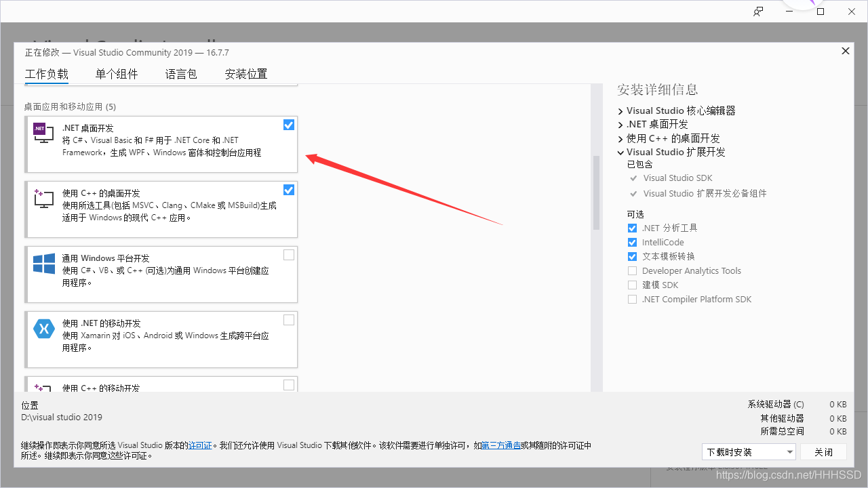
Task: Click the Visual Studio SDK included component
Action: point(677,178)
